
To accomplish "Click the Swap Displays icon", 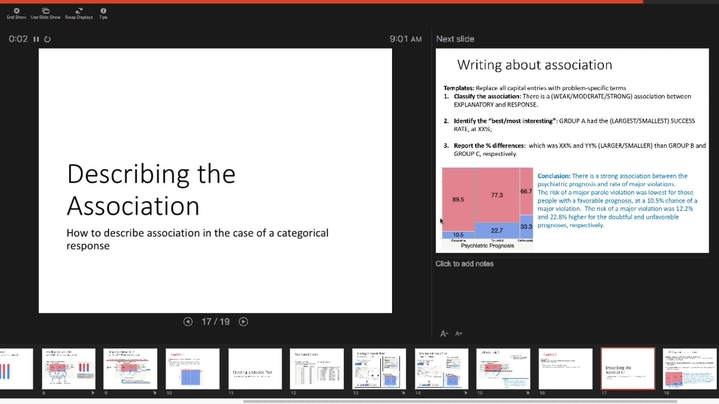I will coord(78,12).
